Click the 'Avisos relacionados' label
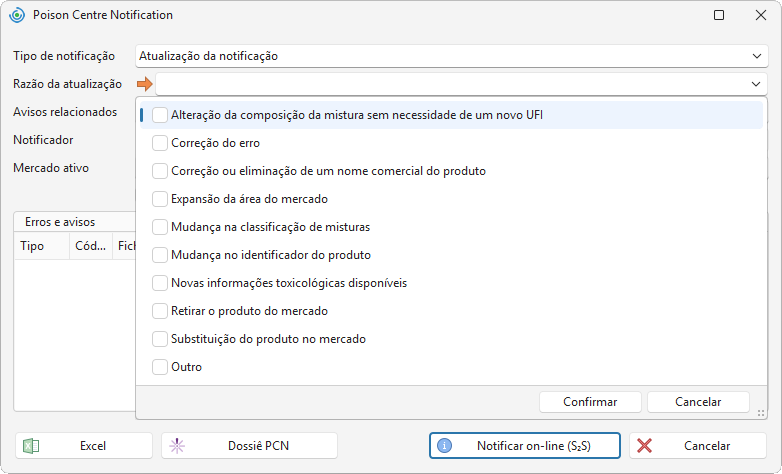 point(65,112)
